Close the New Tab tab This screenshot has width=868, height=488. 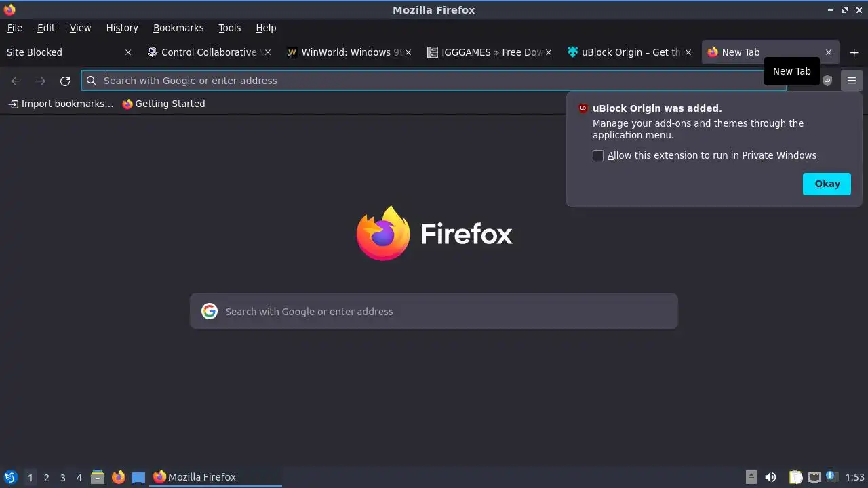828,52
